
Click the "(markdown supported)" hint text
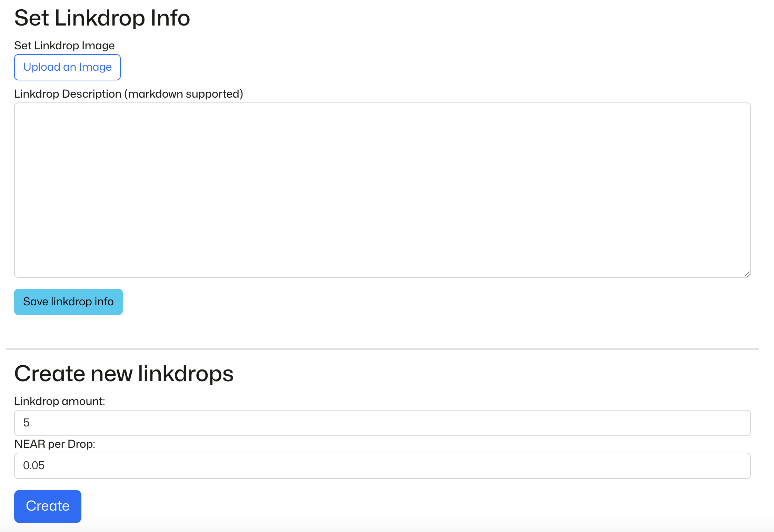[x=183, y=94]
